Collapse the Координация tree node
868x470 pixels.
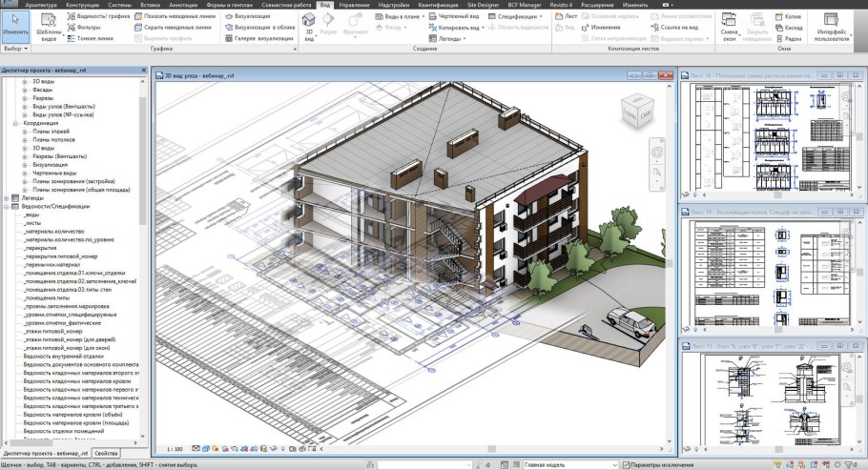[x=15, y=123]
